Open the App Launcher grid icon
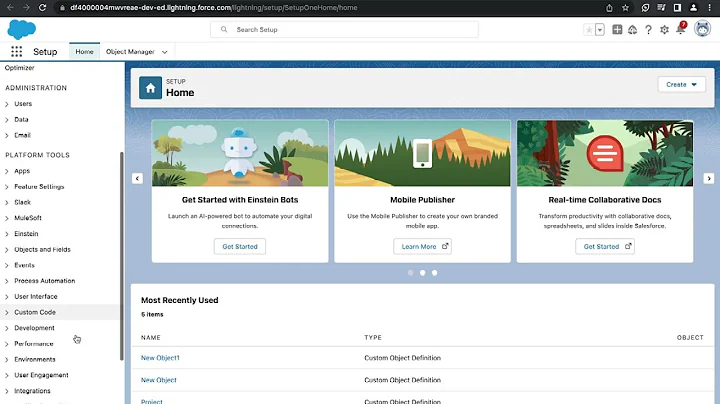The height and width of the screenshot is (404, 720). pyautogui.click(x=17, y=51)
